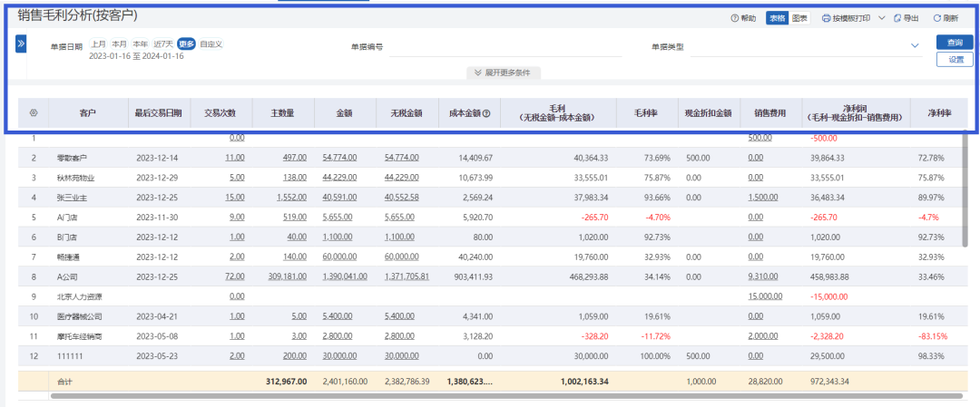Select the 本月 date range
This screenshot has height=407, width=980.
tap(120, 44)
